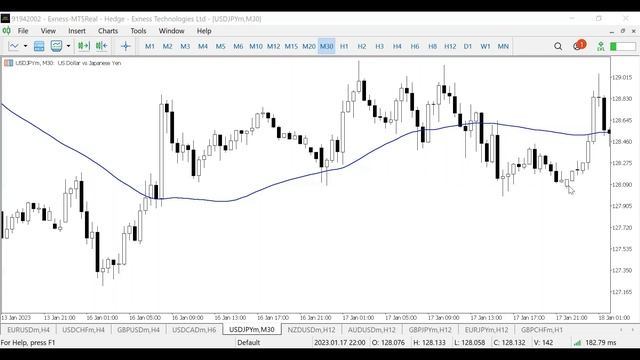The width and height of the screenshot is (640, 360).
Task: Toggle the active M30 timeframe button
Action: pos(327,47)
